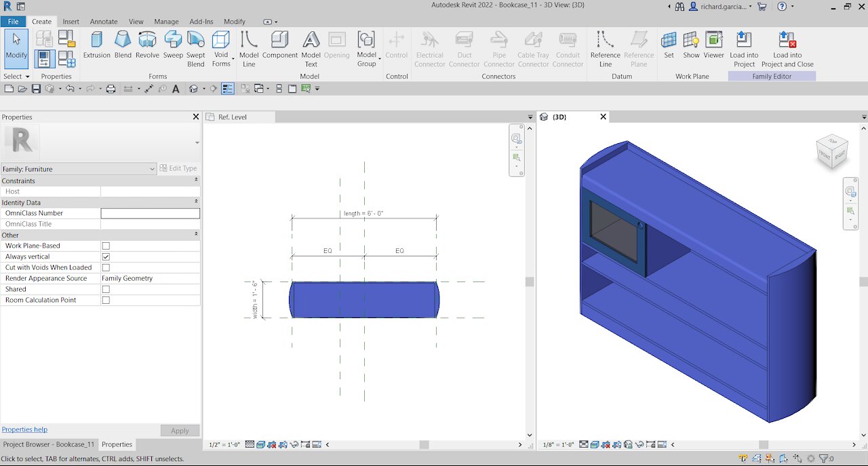
Task: Click the Reference Line tool
Action: (x=605, y=49)
